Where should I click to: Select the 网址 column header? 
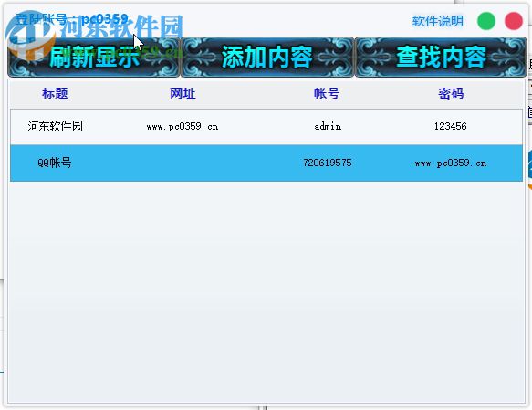click(183, 93)
